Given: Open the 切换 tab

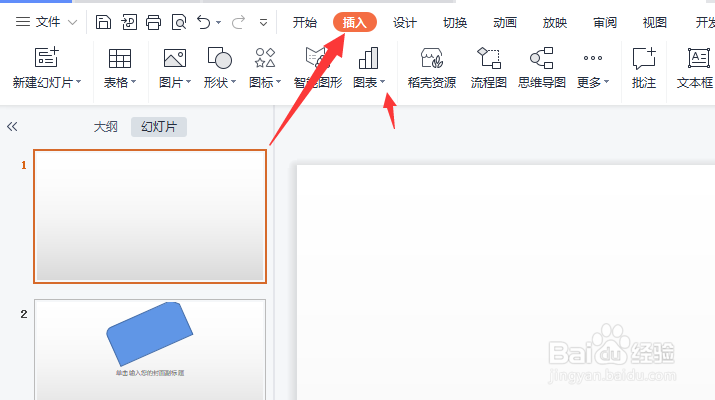Looking at the screenshot, I should coord(455,22).
